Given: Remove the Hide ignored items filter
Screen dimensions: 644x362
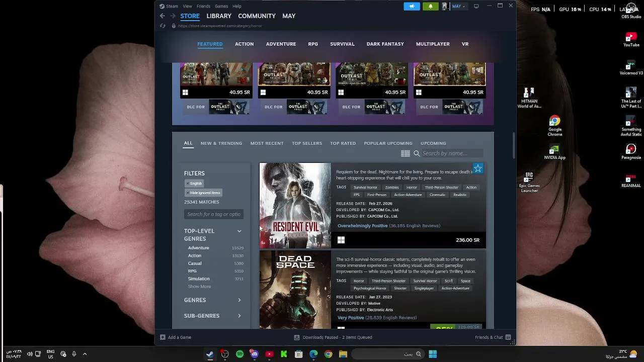Looking at the screenshot, I should point(203,193).
